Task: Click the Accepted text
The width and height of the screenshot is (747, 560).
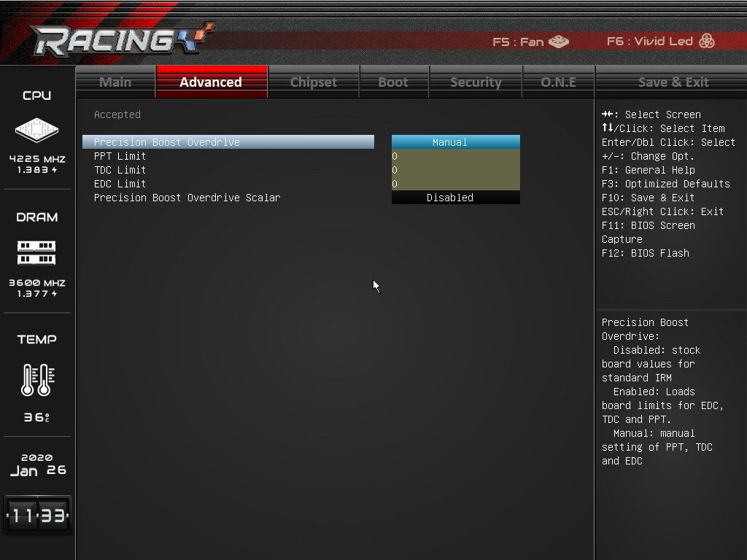Action: 117,114
